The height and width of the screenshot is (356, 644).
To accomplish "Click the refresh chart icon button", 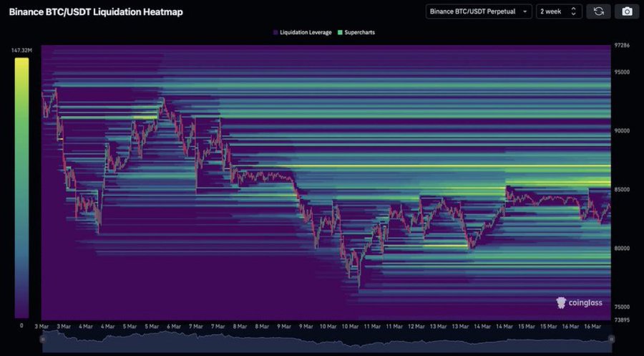I will 598,11.
